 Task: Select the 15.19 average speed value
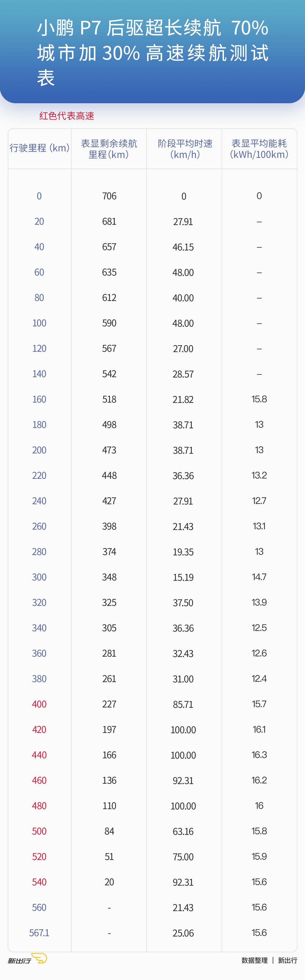pyautogui.click(x=183, y=577)
